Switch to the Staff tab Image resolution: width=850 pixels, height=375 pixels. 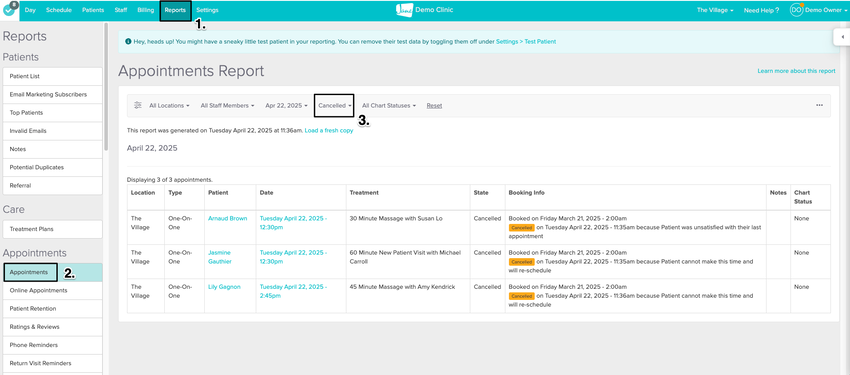coord(121,10)
